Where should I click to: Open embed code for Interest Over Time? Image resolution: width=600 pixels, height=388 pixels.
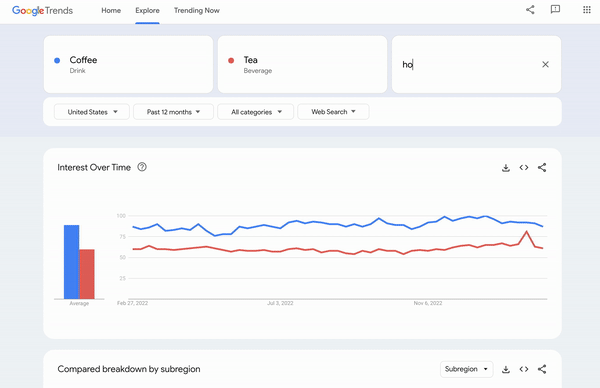[x=524, y=168]
